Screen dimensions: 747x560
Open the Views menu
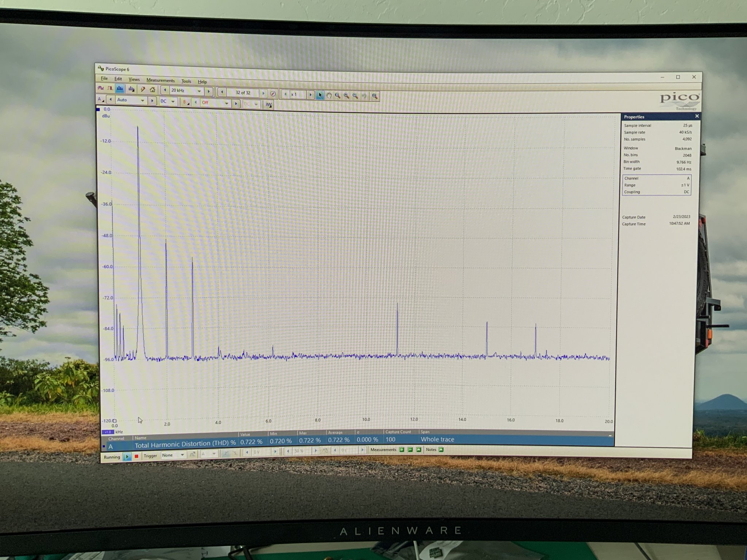[134, 79]
